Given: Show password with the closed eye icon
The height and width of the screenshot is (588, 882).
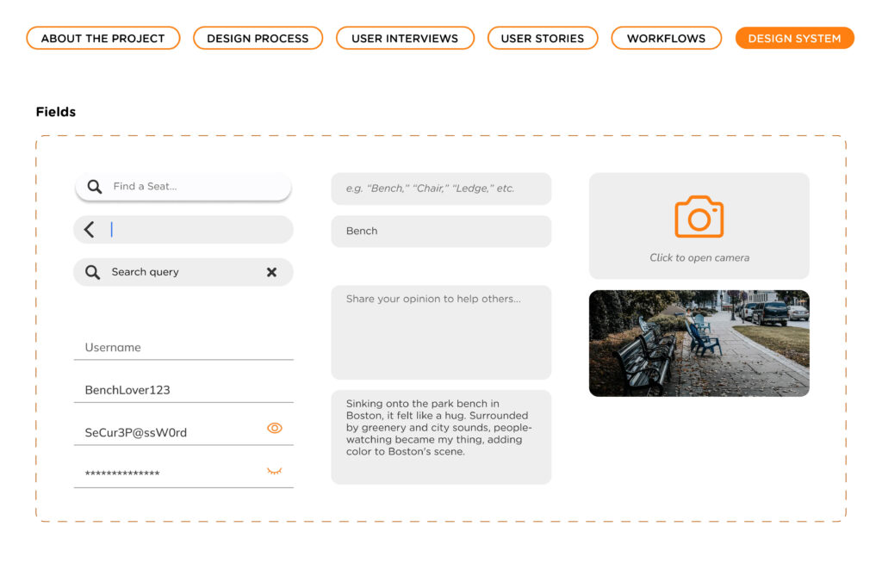Looking at the screenshot, I should [x=275, y=471].
